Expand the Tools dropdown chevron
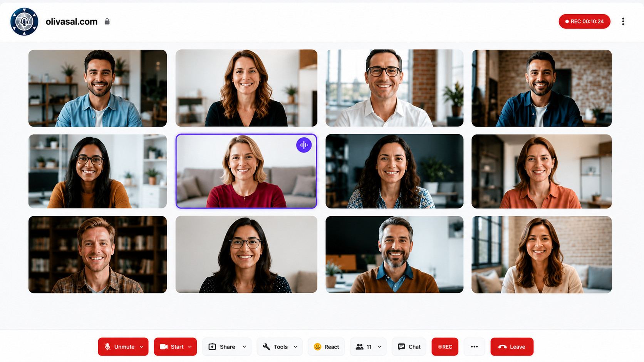644x362 pixels. [x=296, y=347]
